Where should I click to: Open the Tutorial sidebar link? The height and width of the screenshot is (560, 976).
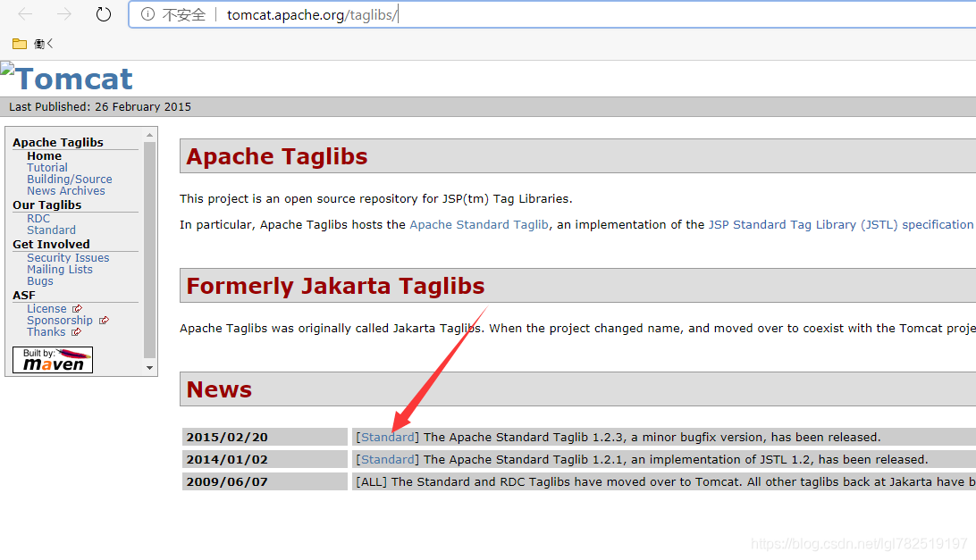tap(47, 167)
